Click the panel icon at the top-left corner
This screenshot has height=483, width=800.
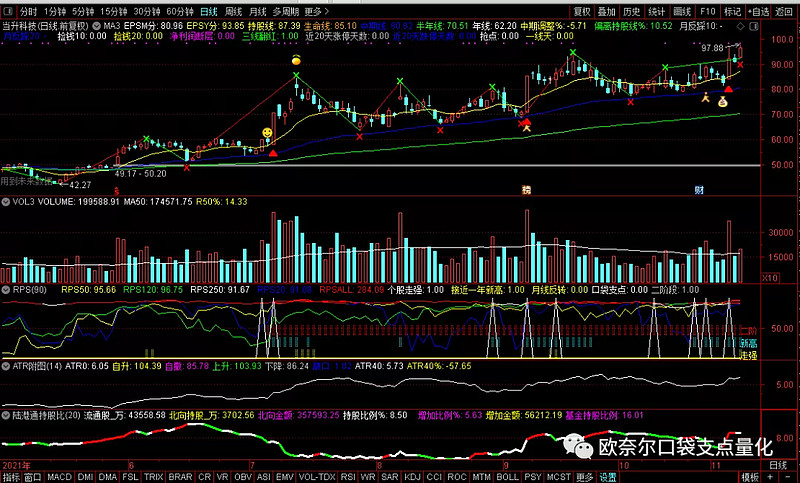click(10, 11)
